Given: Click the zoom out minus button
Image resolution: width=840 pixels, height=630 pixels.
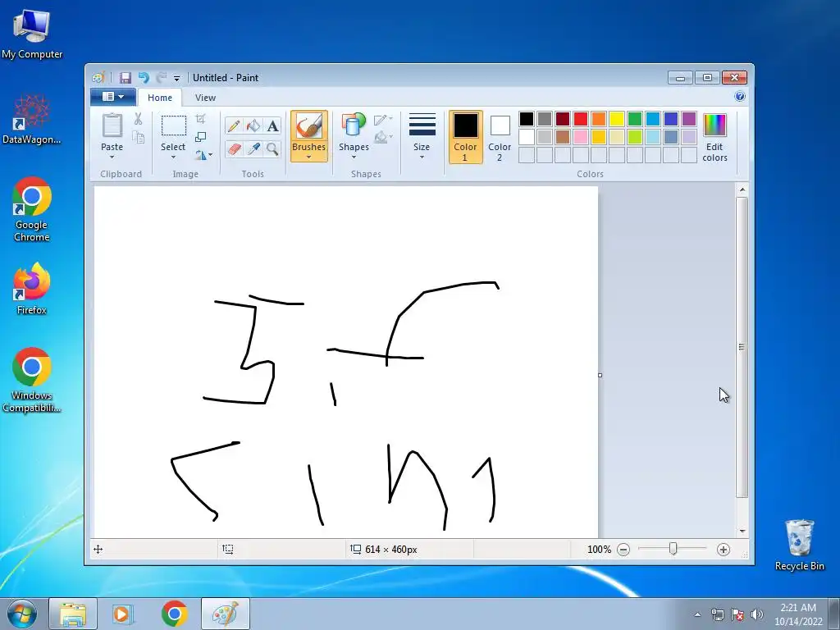Looking at the screenshot, I should tap(623, 550).
